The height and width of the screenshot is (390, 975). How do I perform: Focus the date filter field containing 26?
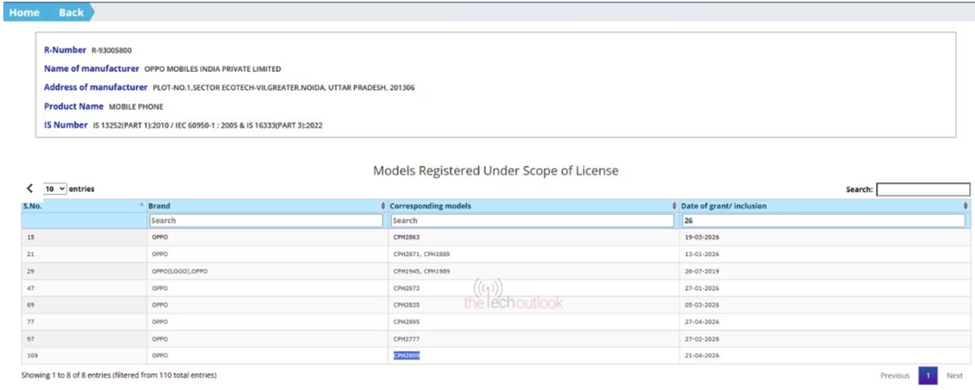(x=823, y=220)
